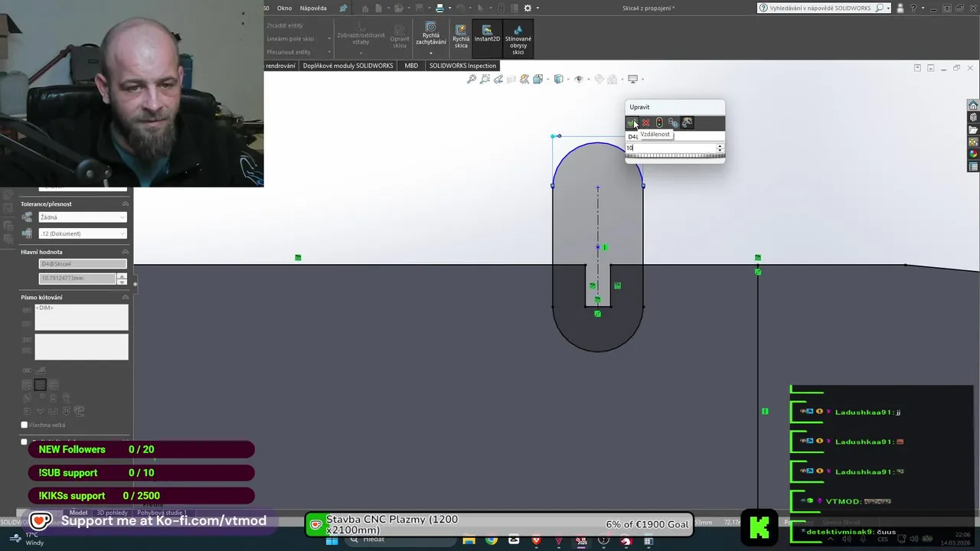Switch to the MBD tab

pos(411,66)
